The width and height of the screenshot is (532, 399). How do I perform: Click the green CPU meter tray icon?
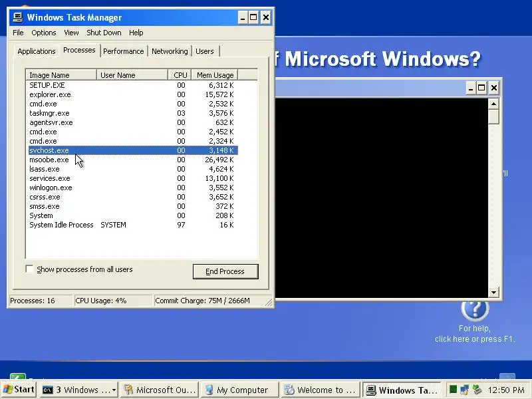[453, 389]
